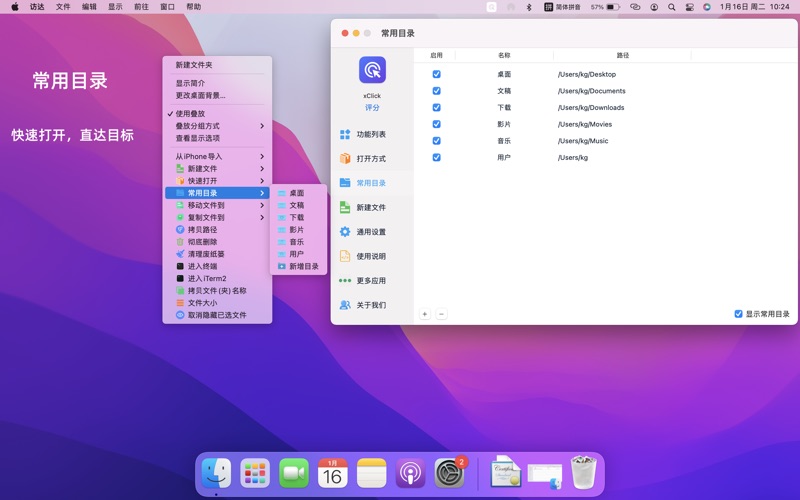Open 更多应用 sidebar section
The width and height of the screenshot is (800, 500).
372,281
